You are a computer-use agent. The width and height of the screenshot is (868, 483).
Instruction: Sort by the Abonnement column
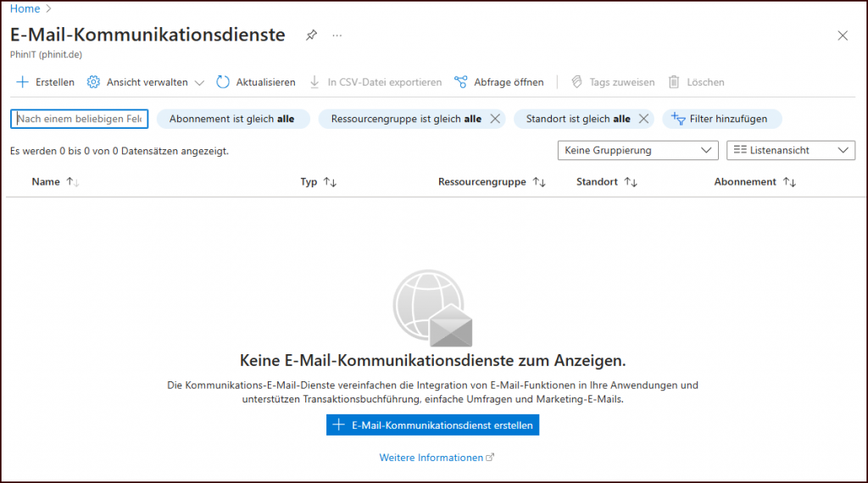point(755,182)
